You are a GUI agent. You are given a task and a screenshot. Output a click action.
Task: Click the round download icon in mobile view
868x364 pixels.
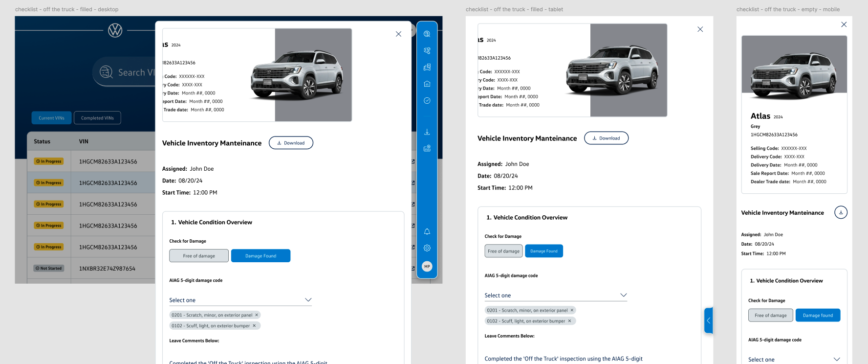[x=841, y=212]
